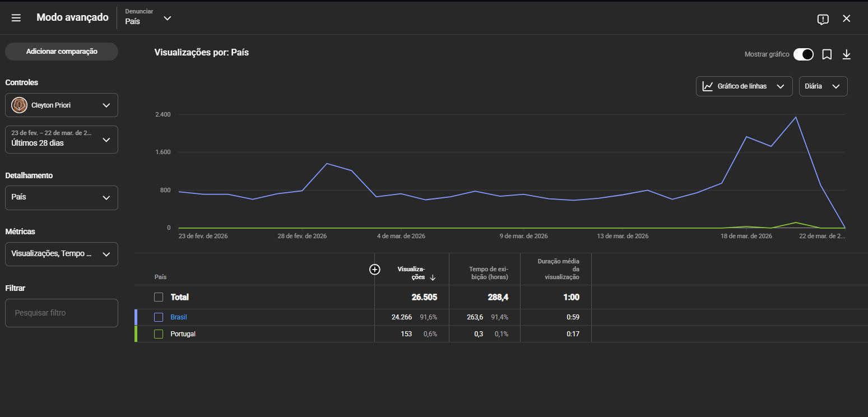This screenshot has height=417, width=868.
Task: Click the 23 de fev. de 2026 axis label
Action: pos(203,237)
